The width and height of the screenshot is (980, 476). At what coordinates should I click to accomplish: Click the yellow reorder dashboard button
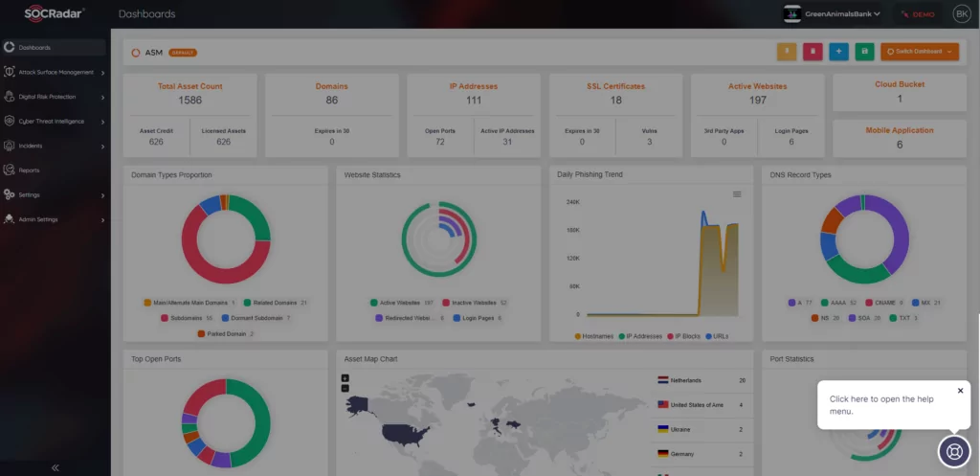pos(787,52)
